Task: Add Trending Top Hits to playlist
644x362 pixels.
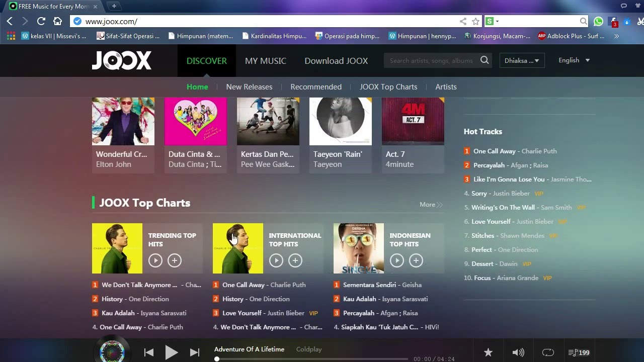Action: coord(175,260)
